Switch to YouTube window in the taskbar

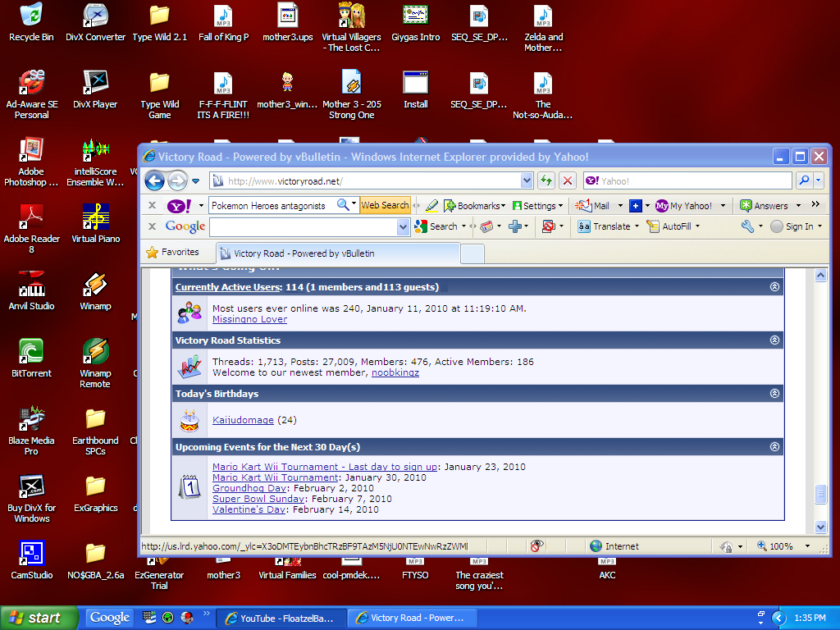(280, 618)
